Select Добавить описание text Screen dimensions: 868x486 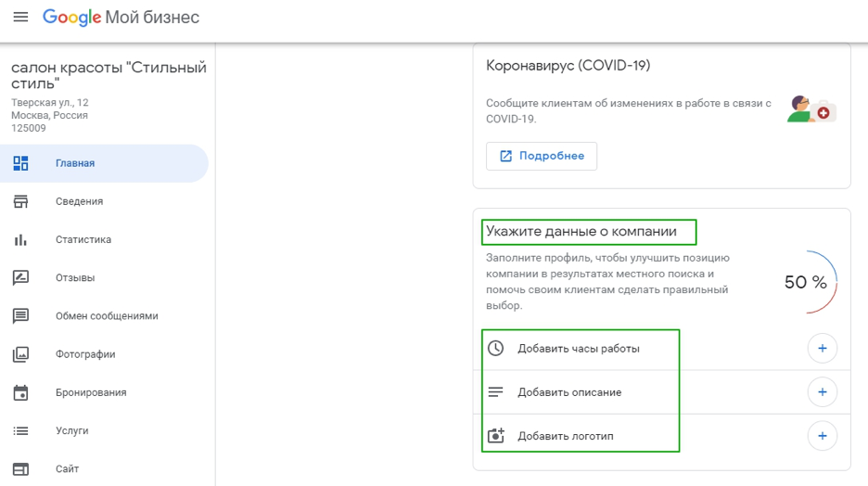pyautogui.click(x=569, y=392)
